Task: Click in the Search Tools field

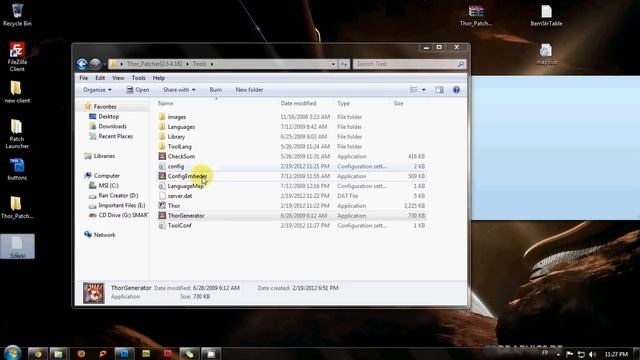Action: 409,64
